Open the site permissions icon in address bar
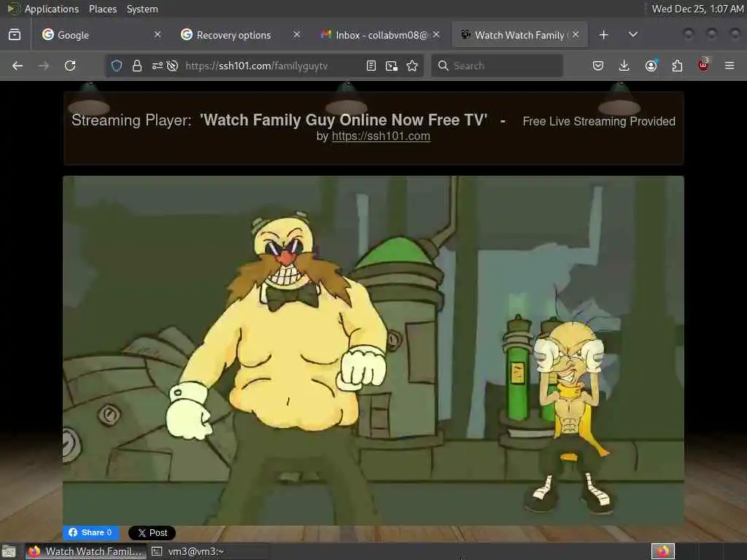Screen dimensions: 747x560 point(158,66)
